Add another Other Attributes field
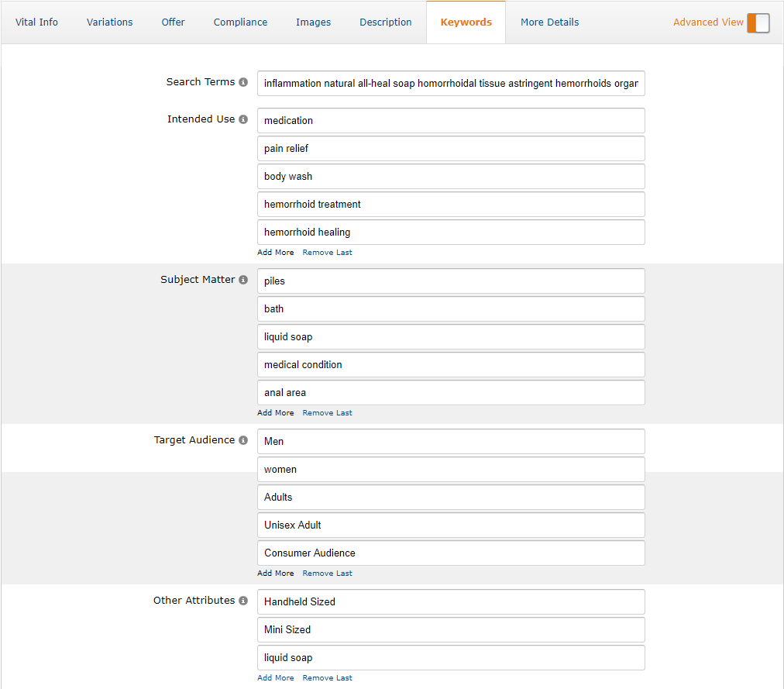This screenshot has width=784, height=689. [275, 677]
